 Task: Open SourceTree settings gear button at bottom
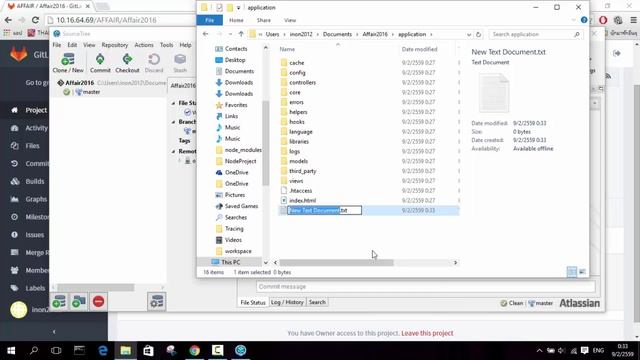(156, 302)
